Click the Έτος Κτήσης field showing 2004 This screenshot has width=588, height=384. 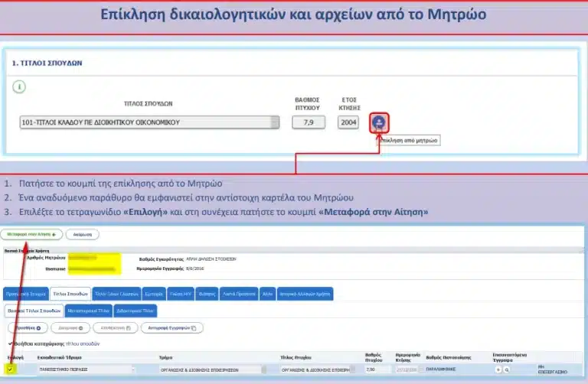(348, 122)
